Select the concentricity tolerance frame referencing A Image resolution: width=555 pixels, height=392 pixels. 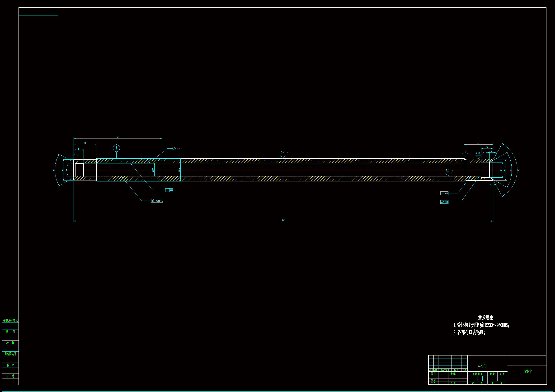(x=157, y=201)
